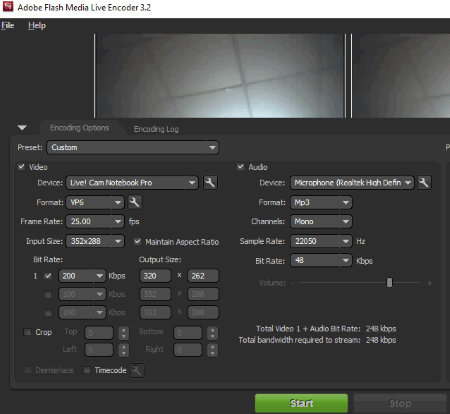Click volume minus sign

click(292, 283)
